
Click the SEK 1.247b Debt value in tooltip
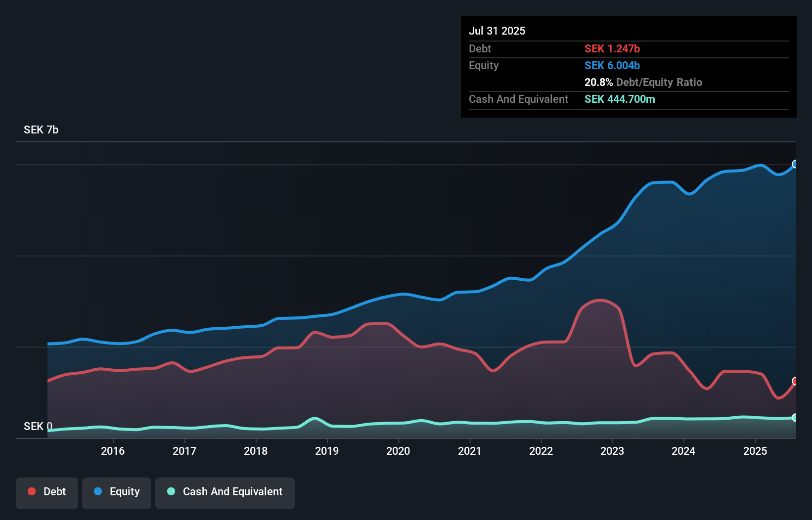click(x=612, y=48)
